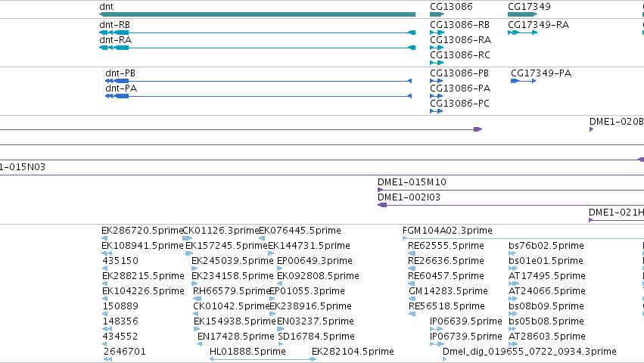Select EK144731.5prime EST label
The width and height of the screenshot is (644, 363).
(x=309, y=246)
